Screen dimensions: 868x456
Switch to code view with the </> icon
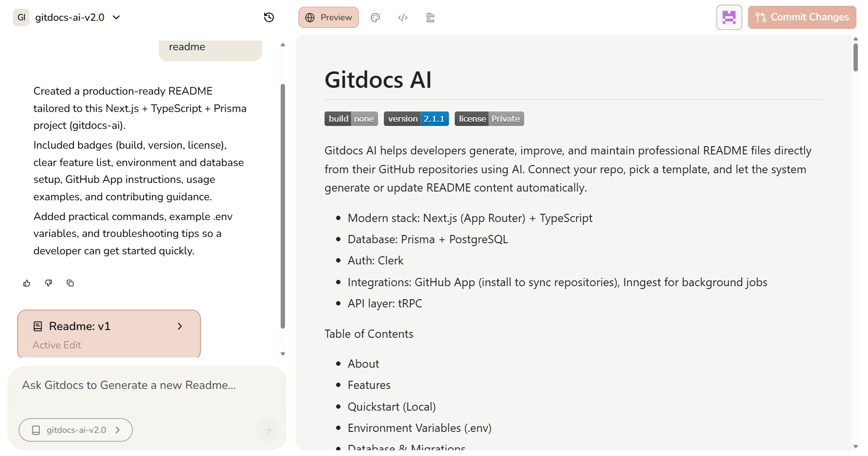tap(403, 17)
